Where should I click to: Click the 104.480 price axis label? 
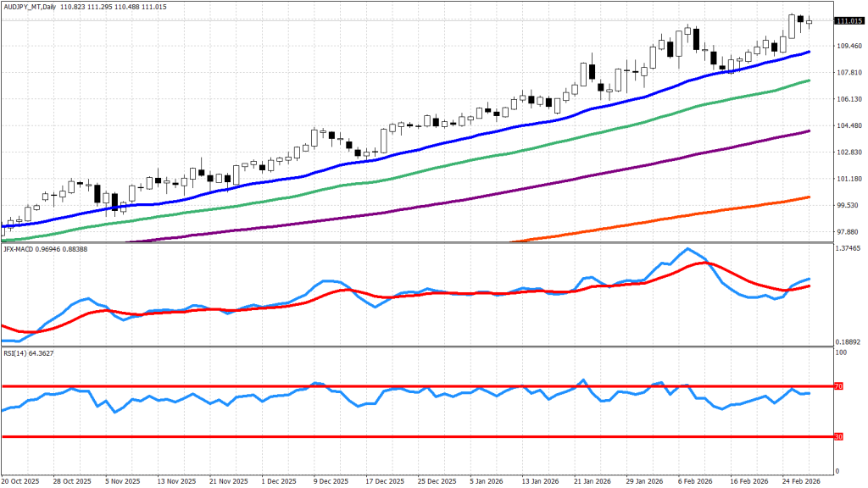coord(849,125)
